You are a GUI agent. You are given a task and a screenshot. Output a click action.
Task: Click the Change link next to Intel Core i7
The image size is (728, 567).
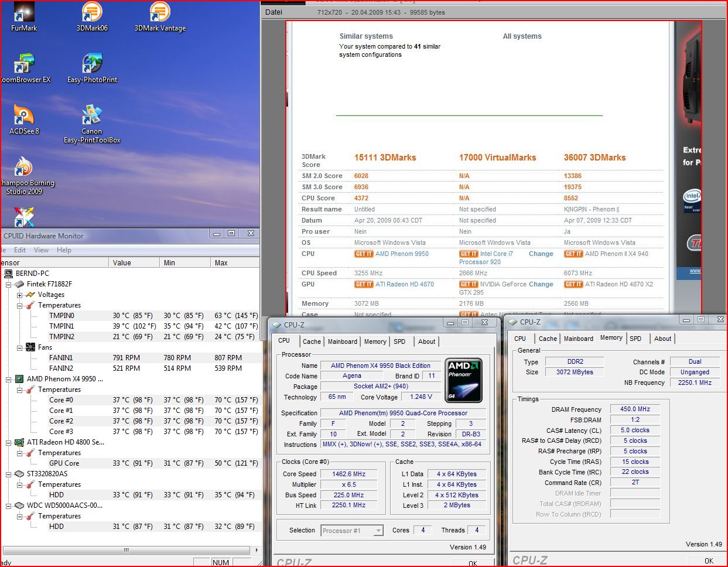[541, 254]
